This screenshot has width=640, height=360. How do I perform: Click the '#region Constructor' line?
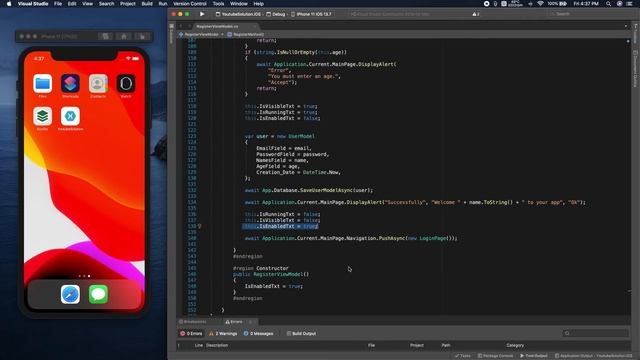260,268
